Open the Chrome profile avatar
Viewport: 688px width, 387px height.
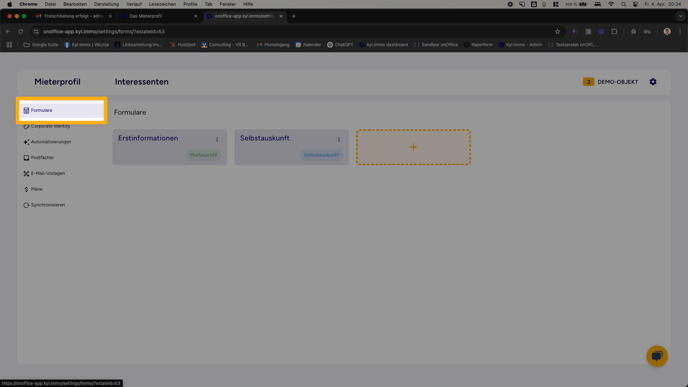tap(667, 32)
